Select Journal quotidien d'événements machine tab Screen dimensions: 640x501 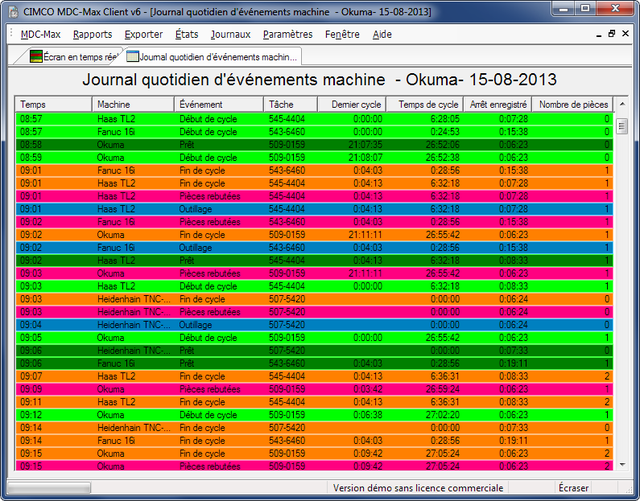point(212,57)
